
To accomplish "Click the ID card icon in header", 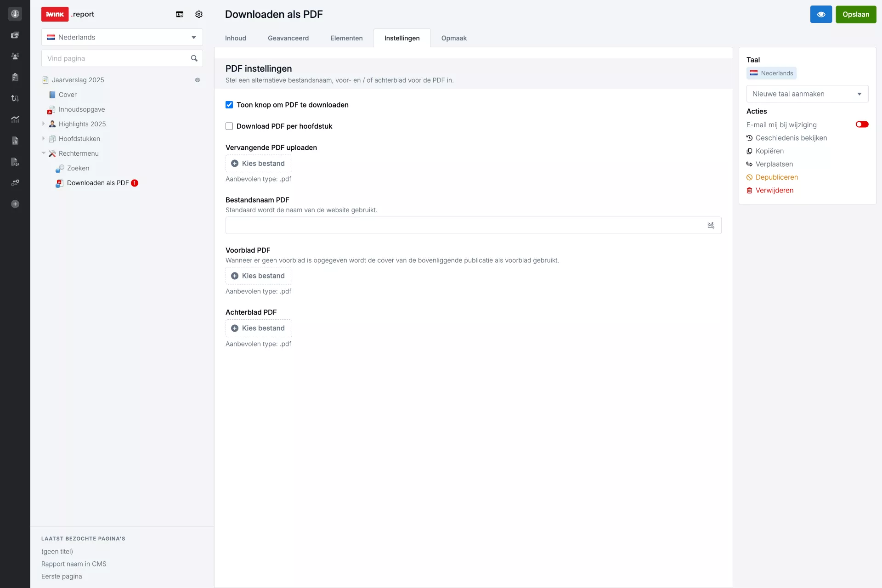I will pos(180,14).
